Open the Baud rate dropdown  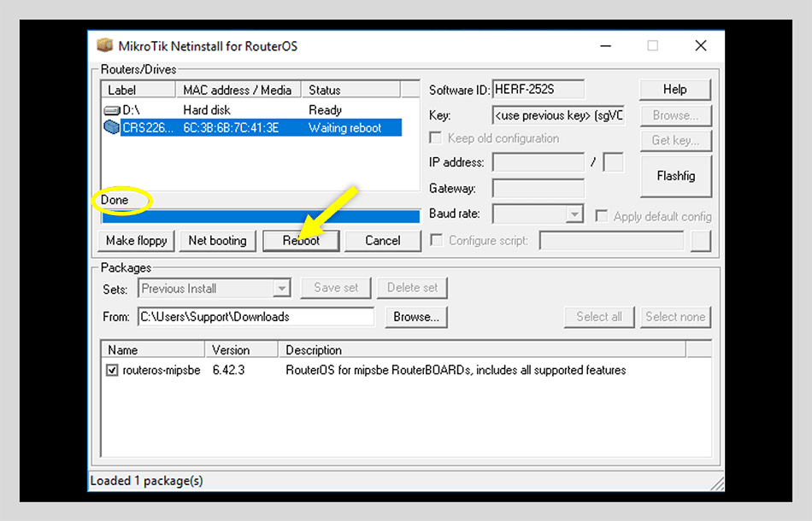click(x=574, y=214)
